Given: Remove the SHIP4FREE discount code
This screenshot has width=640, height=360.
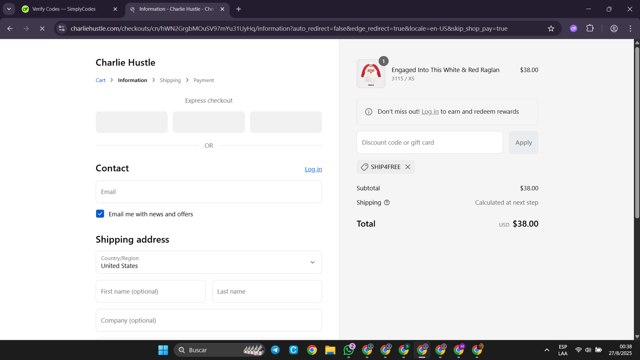Looking at the screenshot, I should pos(407,167).
